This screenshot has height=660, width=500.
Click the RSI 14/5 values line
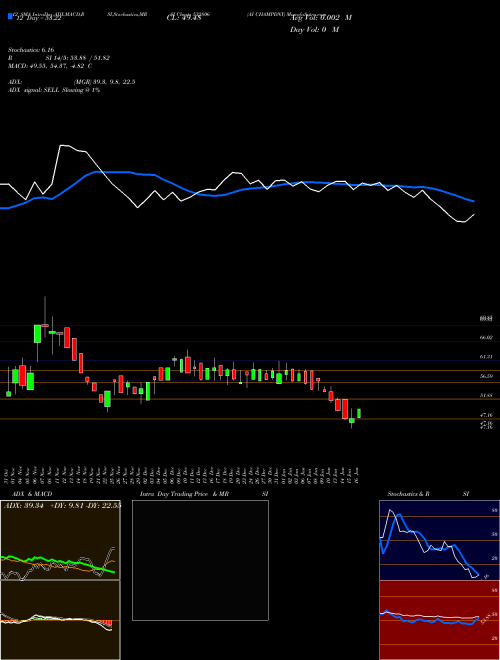pos(59,58)
